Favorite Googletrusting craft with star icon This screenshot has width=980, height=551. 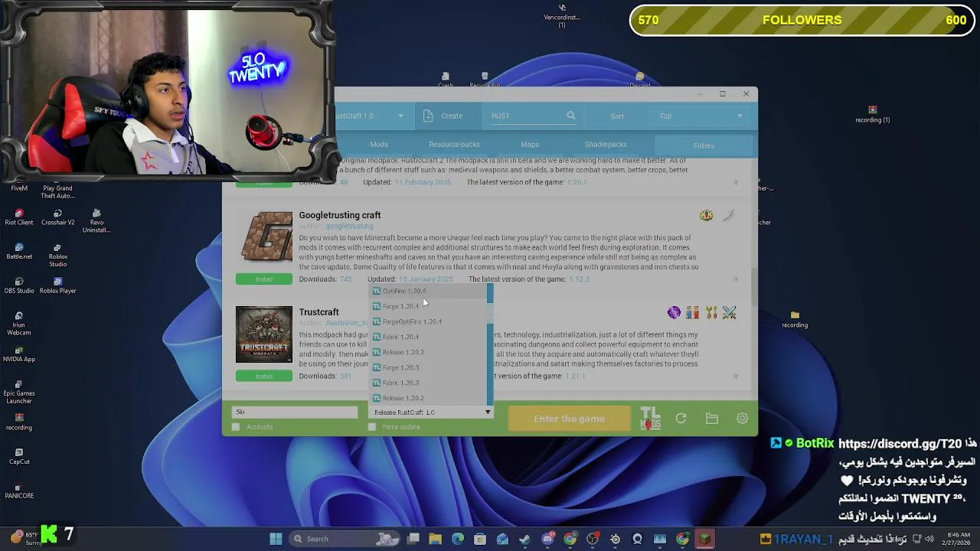736,279
